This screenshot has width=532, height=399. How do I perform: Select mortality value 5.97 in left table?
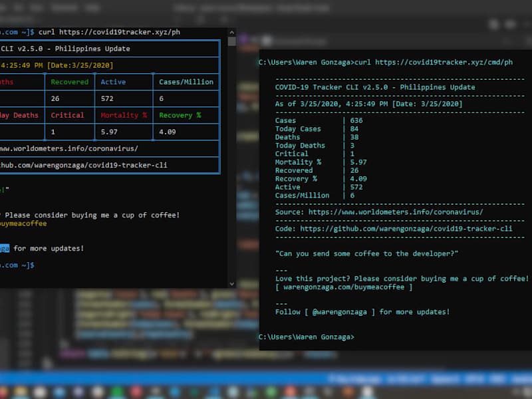click(x=109, y=132)
